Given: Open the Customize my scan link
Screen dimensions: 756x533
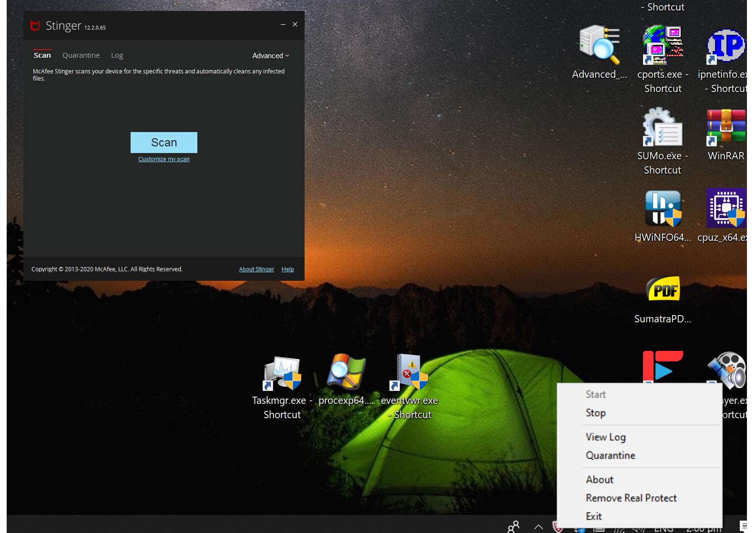Looking at the screenshot, I should click(x=164, y=159).
